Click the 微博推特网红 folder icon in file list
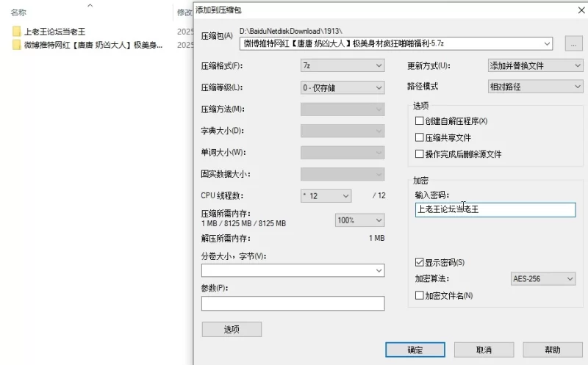The image size is (588, 365). 16,45
